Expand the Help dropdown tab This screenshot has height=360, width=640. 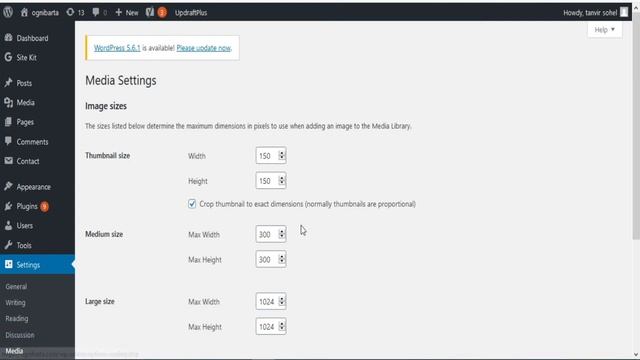click(x=604, y=29)
